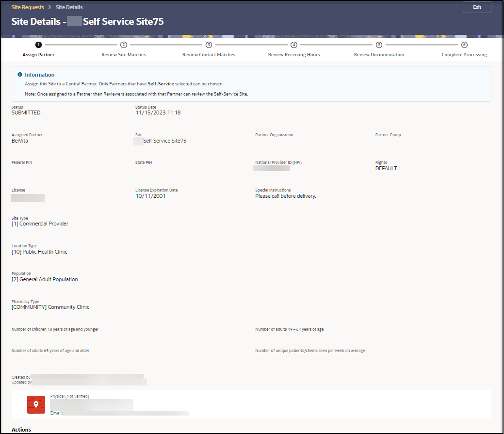Select step 3 circle in the train

[209, 45]
